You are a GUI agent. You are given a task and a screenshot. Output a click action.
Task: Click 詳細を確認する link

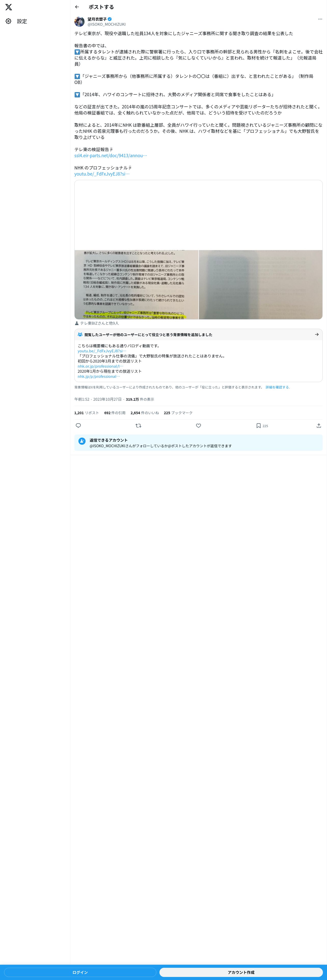(x=278, y=387)
